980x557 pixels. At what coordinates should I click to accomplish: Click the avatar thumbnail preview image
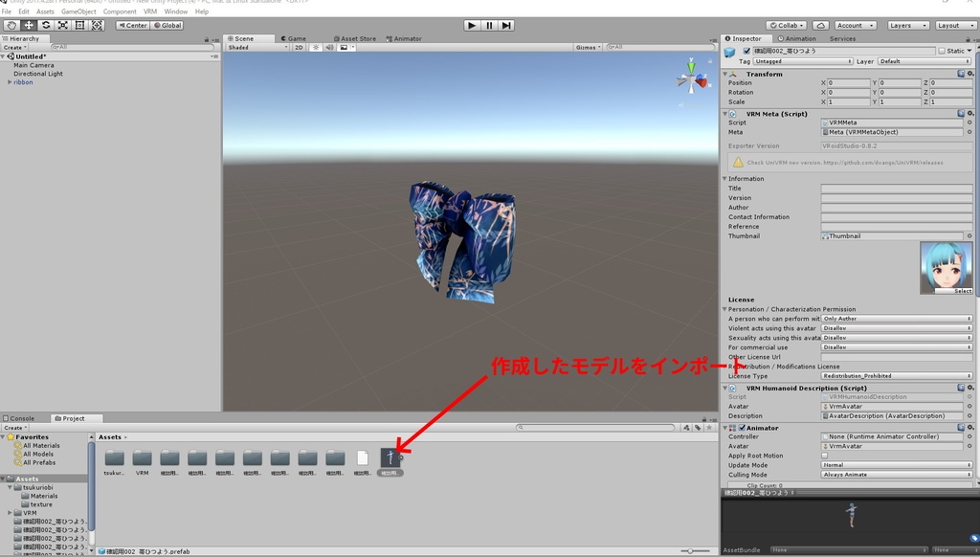[x=946, y=268]
